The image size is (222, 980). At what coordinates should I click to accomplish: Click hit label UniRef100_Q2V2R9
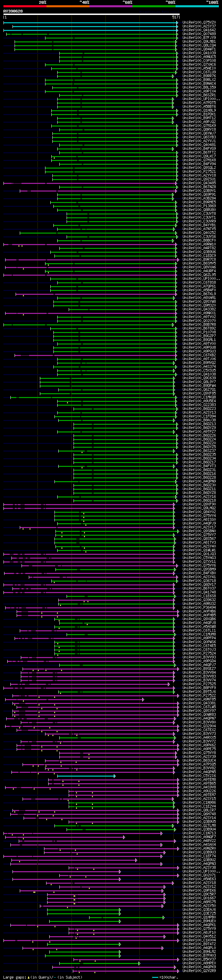point(199,971)
